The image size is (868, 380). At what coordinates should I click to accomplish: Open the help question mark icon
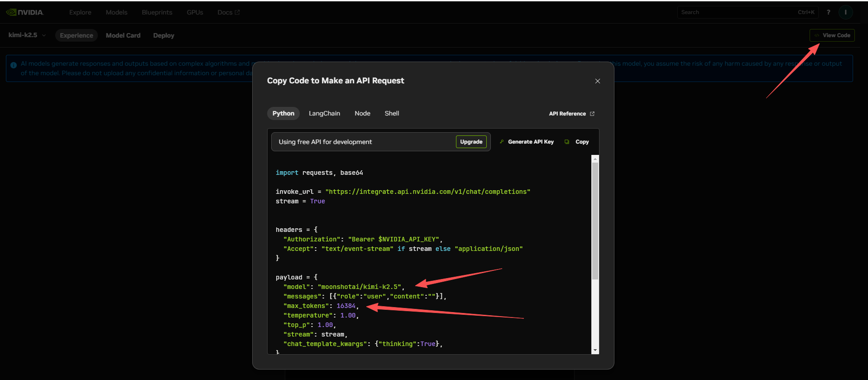point(828,12)
